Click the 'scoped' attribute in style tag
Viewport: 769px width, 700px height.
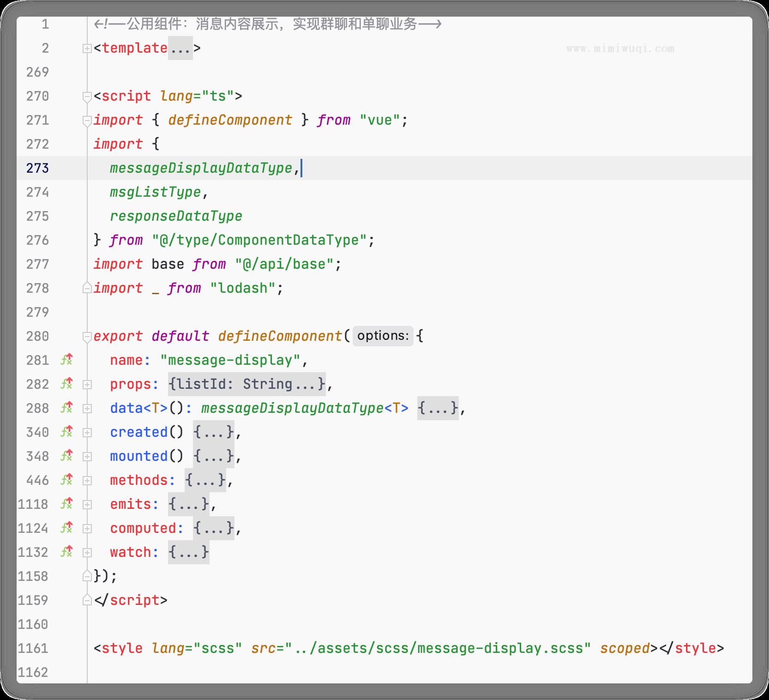tap(625, 648)
